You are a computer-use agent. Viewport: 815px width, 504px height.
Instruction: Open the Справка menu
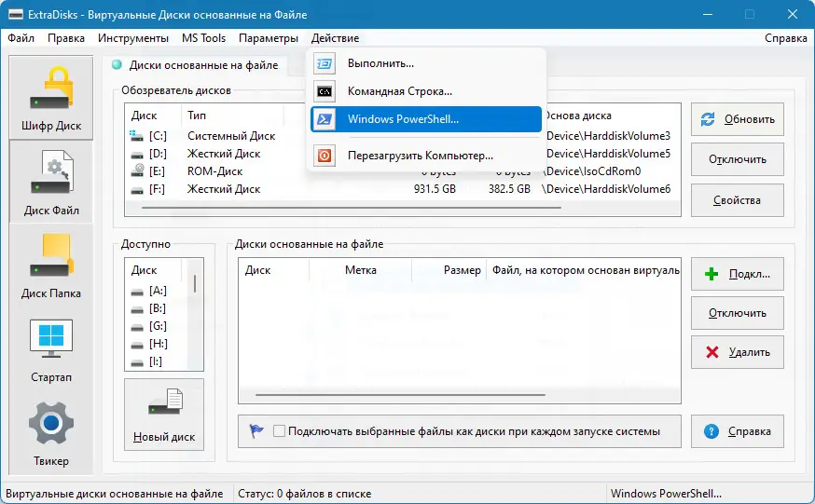785,38
